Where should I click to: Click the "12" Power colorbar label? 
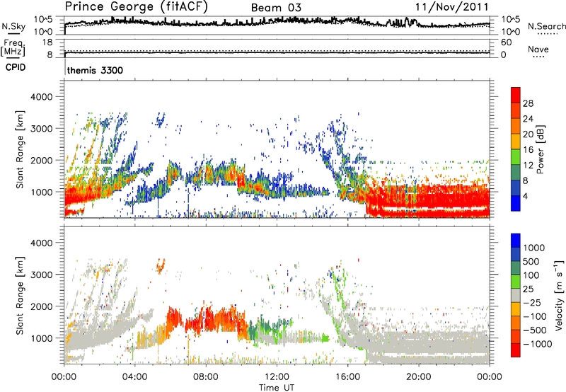point(528,165)
